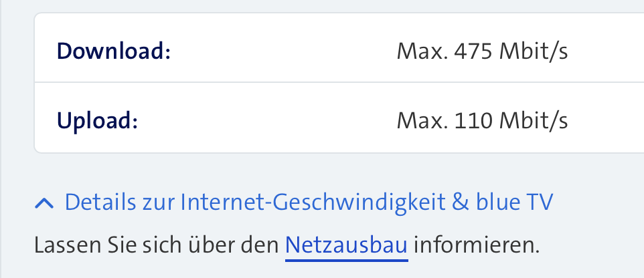Click 'Mbit/s' unit in the Download row
This screenshot has width=644, height=278.
click(537, 51)
